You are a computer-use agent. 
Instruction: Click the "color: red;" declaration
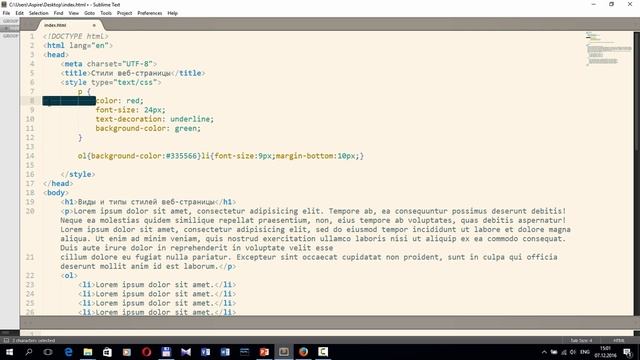pos(120,100)
